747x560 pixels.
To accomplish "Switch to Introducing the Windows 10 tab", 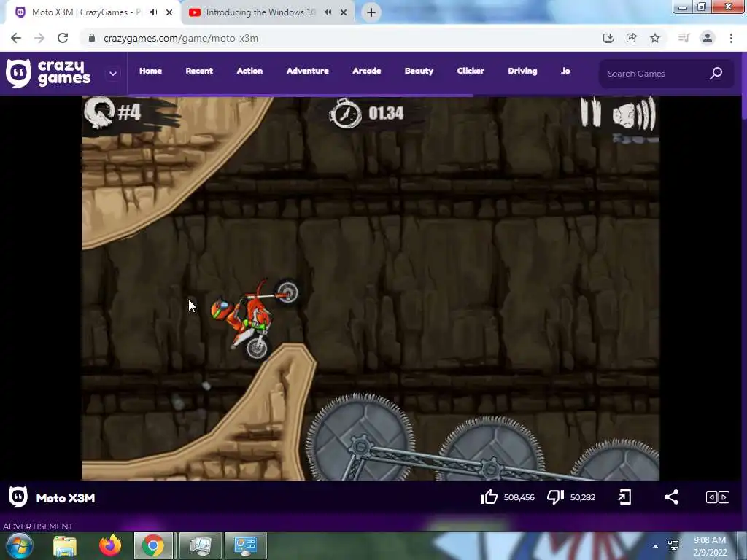I will [x=260, y=12].
